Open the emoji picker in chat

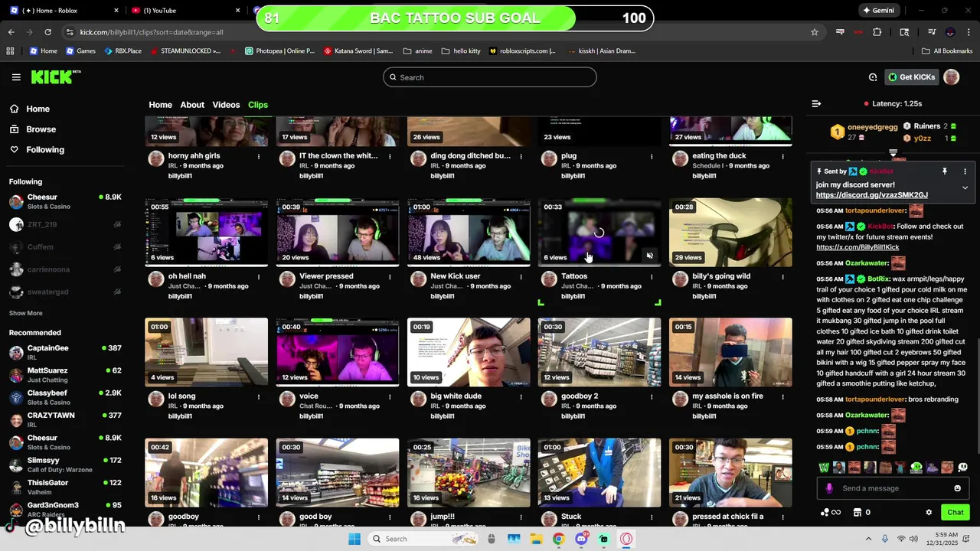957,488
